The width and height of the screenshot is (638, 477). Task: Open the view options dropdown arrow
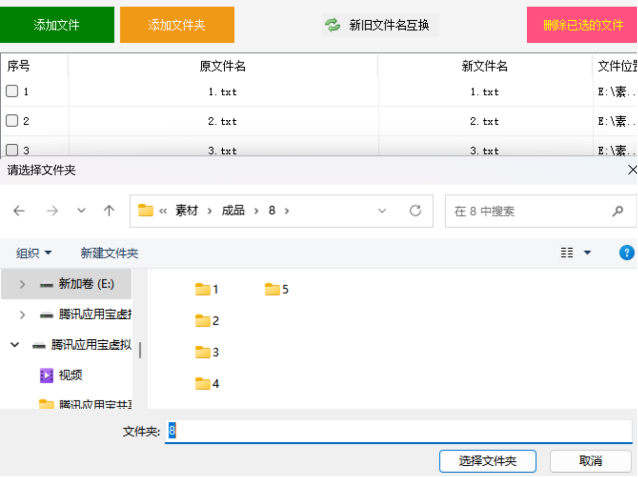(x=588, y=253)
